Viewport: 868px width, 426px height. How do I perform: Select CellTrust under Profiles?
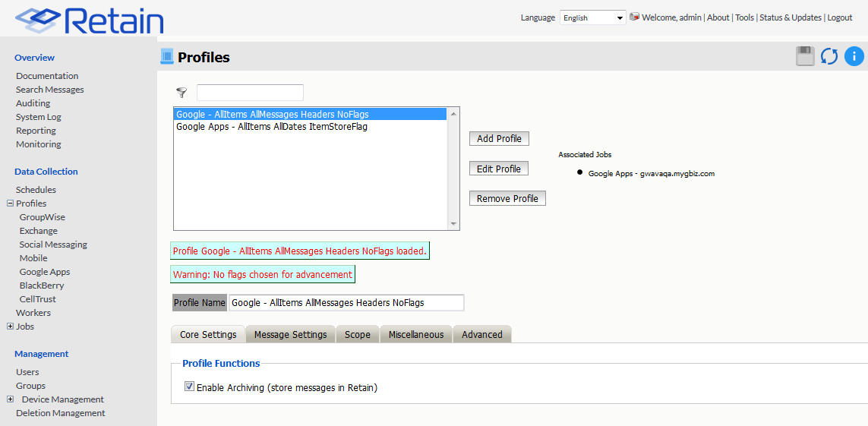coord(38,298)
